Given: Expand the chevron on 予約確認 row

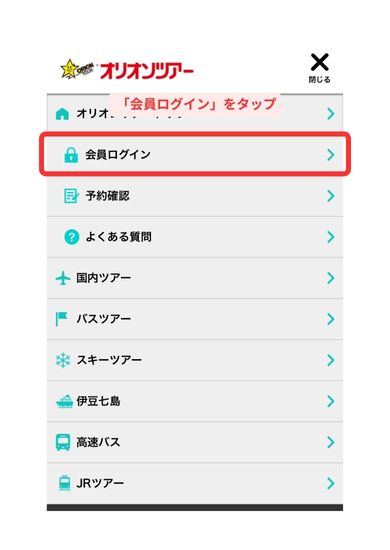Looking at the screenshot, I should pos(330,196).
